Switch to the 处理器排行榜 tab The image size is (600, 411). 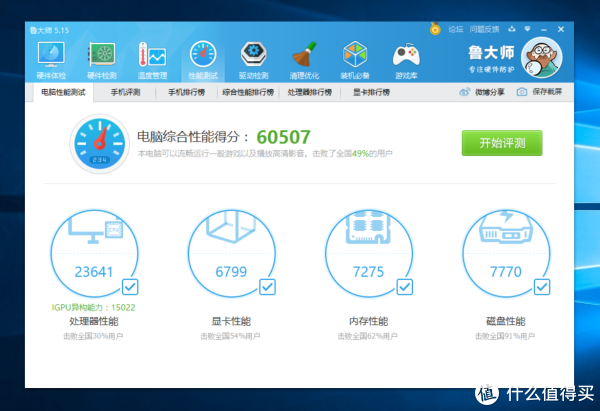(x=310, y=92)
